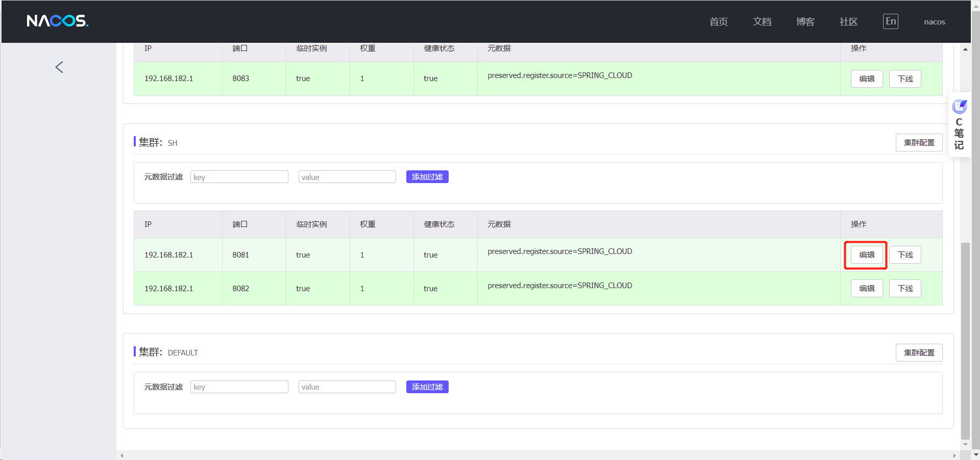The height and width of the screenshot is (460, 980).
Task: Click the metadata text in the 8081 row
Action: point(560,251)
